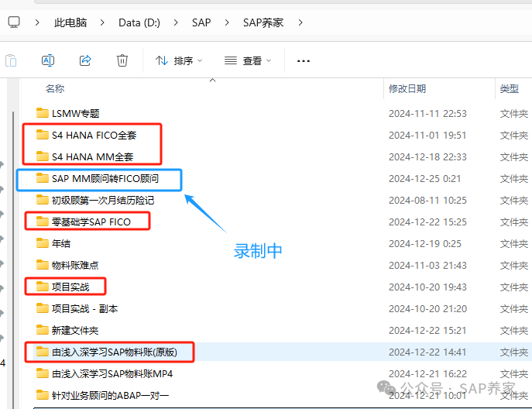Sort by the 类型 column header
The width and height of the screenshot is (532, 409).
point(510,88)
